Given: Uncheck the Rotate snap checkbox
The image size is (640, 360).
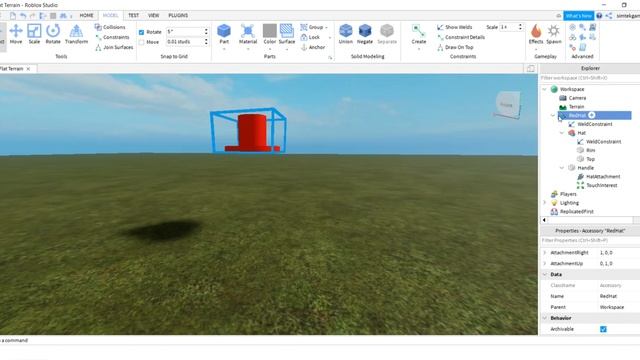Looking at the screenshot, I should tap(142, 32).
